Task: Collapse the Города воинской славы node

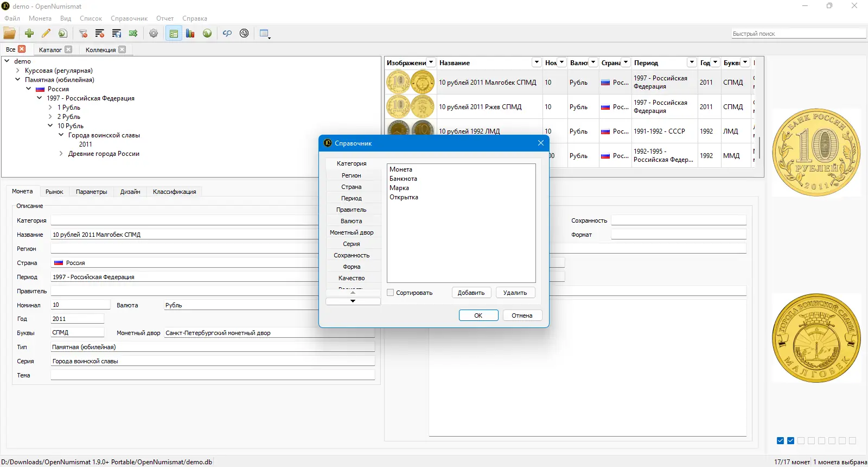Action: pos(61,135)
